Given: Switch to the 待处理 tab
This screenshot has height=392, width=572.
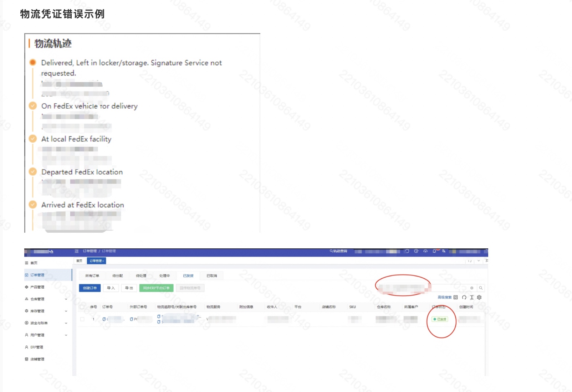Looking at the screenshot, I should coord(141,276).
